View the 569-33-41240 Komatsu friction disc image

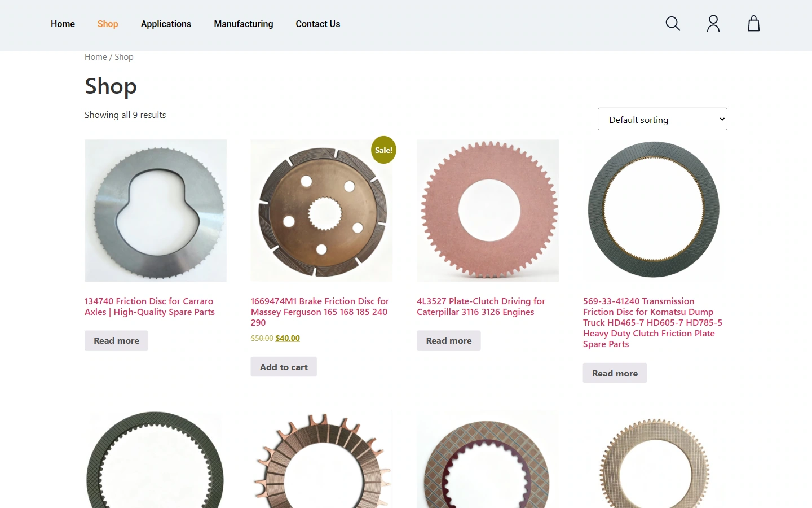(654, 211)
